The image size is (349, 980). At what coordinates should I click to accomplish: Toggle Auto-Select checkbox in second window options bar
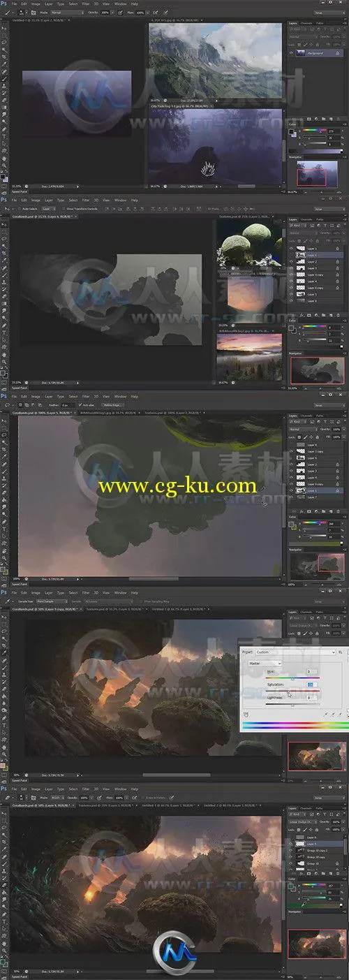(x=19, y=208)
